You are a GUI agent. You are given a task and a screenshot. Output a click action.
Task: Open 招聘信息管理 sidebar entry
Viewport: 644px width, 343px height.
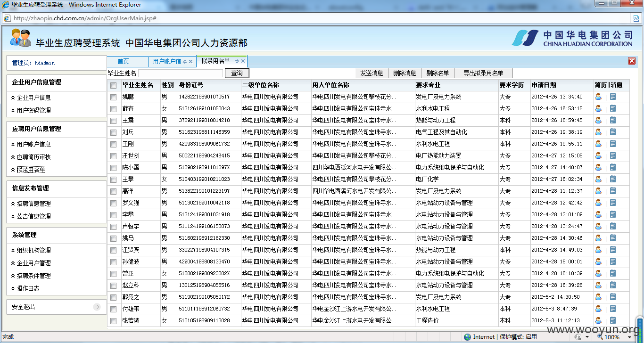[x=33, y=204]
